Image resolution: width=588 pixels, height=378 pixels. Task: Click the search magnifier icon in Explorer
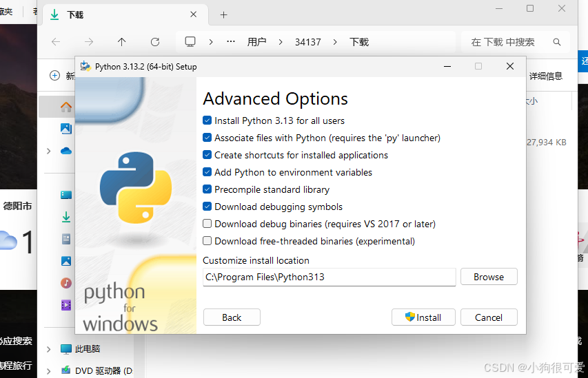click(557, 42)
